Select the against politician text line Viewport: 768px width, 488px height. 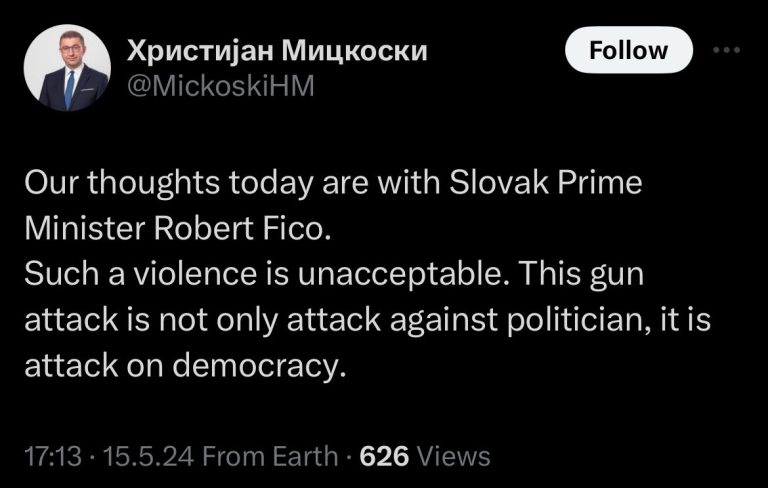(x=367, y=320)
